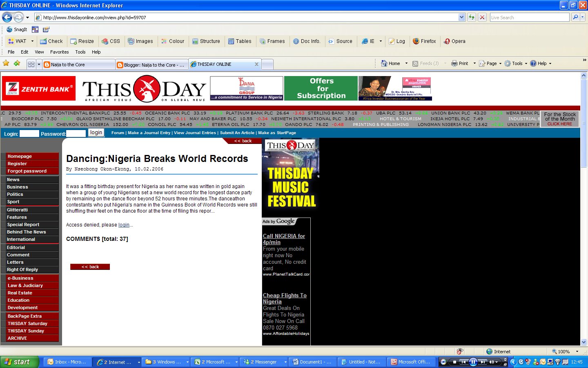Image resolution: width=588 pixels, height=368 pixels.
Task: Click the Stop loading red X icon
Action: (482, 17)
